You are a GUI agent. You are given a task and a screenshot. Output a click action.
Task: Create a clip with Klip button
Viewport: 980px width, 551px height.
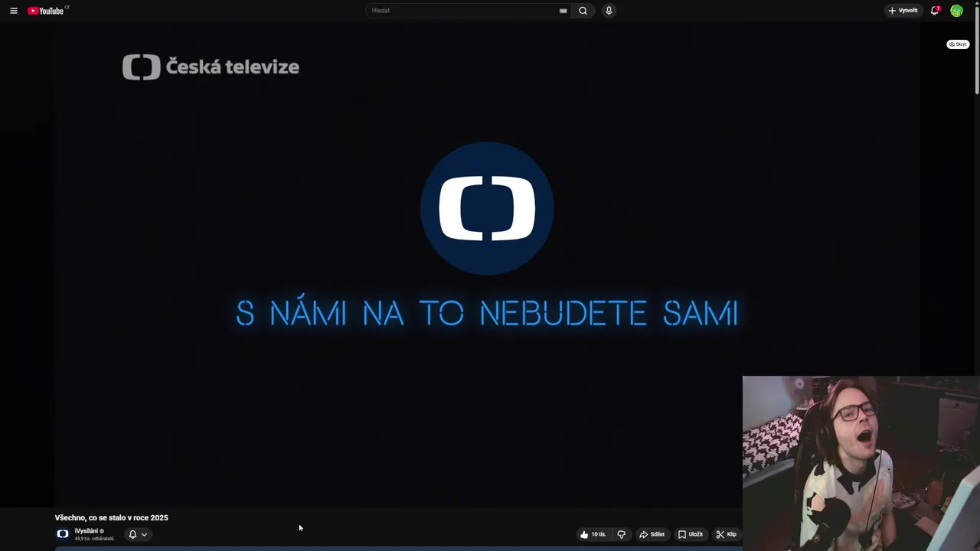[x=726, y=534]
